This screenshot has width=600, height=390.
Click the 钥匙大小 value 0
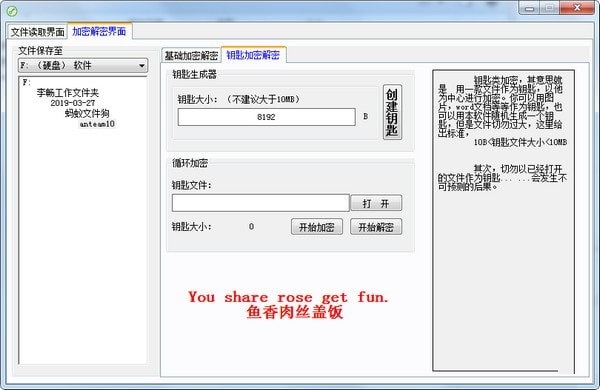[251, 227]
